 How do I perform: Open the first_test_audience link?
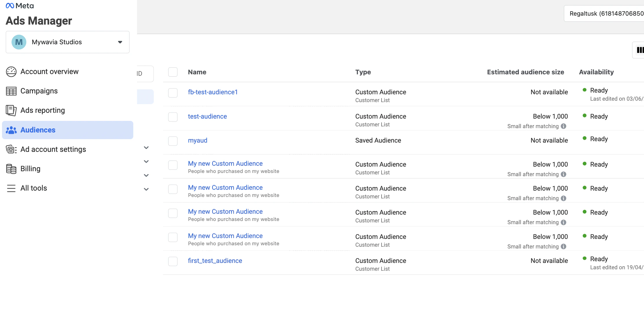click(x=215, y=261)
